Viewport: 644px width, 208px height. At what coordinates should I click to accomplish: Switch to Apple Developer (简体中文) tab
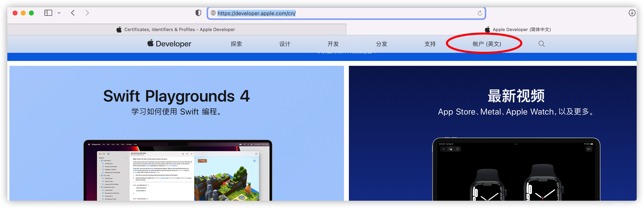(x=492, y=29)
